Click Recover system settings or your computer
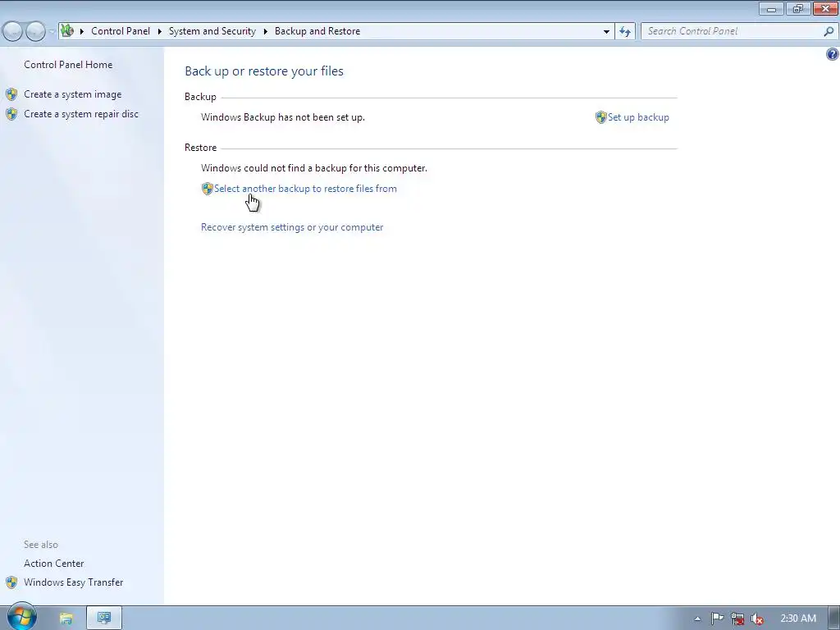The width and height of the screenshot is (840, 630). [x=292, y=227]
